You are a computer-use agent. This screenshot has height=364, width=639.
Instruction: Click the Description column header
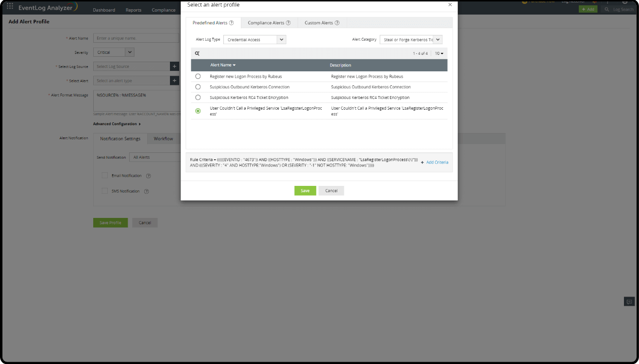[x=340, y=65]
